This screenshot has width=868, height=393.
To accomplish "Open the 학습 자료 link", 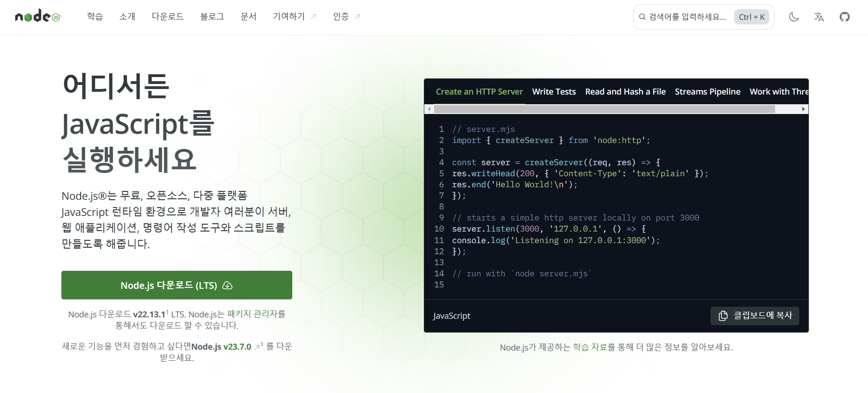I will pyautogui.click(x=590, y=347).
